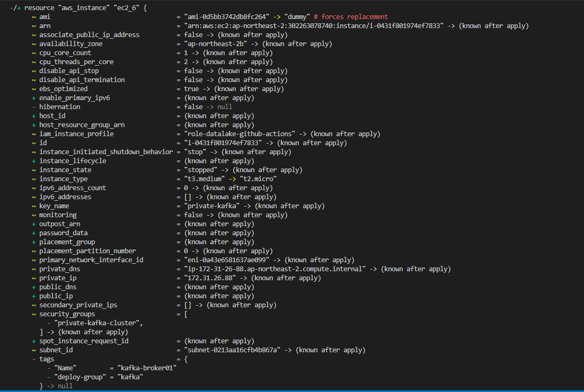
Task: Click the "# forces replacement" comment
Action: pyautogui.click(x=351, y=17)
